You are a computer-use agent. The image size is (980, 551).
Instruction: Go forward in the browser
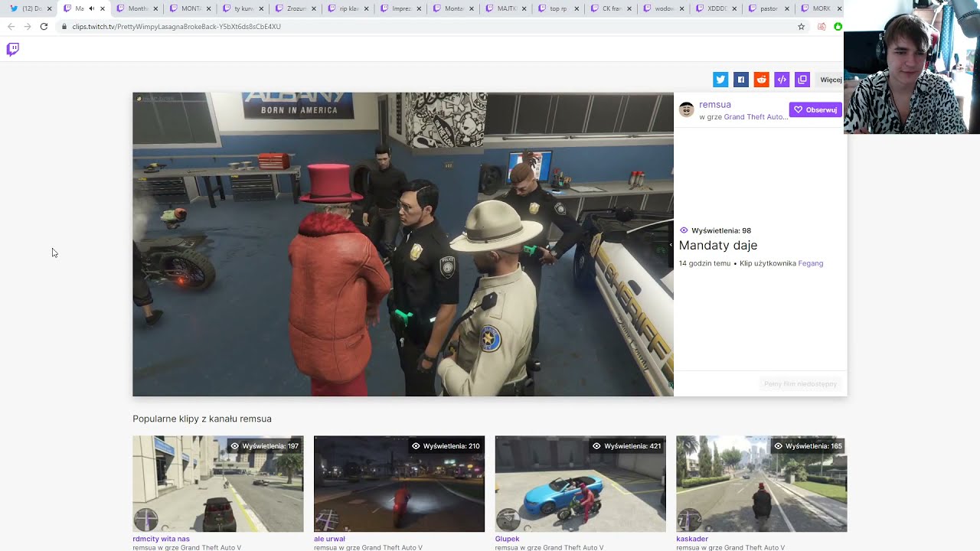click(27, 26)
